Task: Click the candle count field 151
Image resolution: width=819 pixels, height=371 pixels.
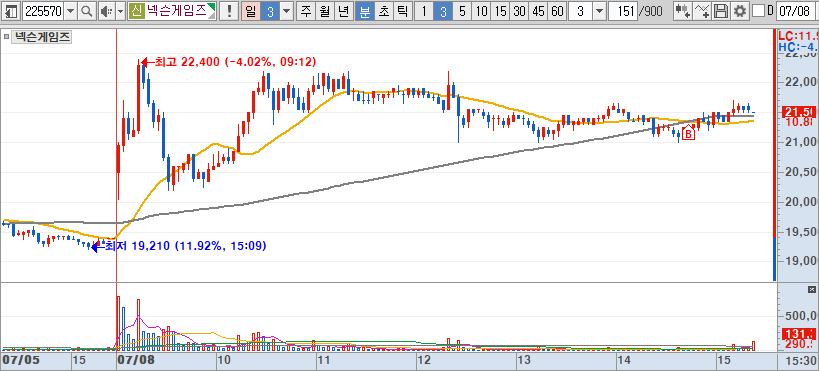Action: point(623,10)
